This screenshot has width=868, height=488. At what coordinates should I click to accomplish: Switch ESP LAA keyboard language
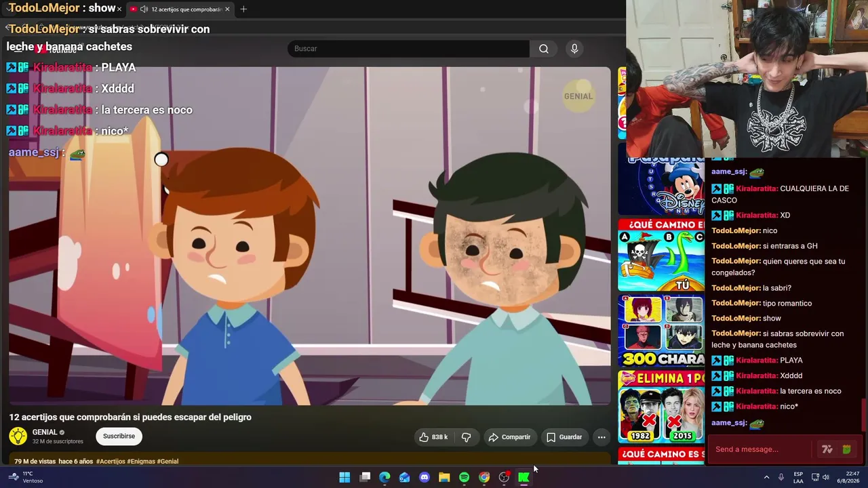coord(798,477)
